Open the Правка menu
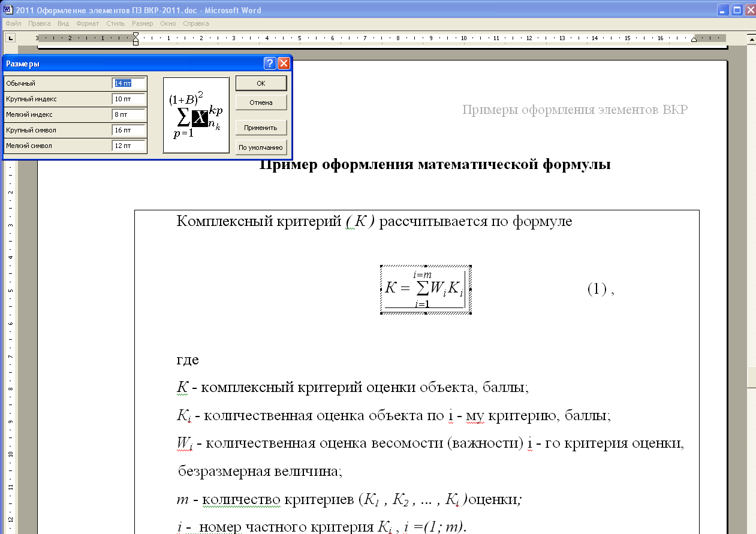 40,23
